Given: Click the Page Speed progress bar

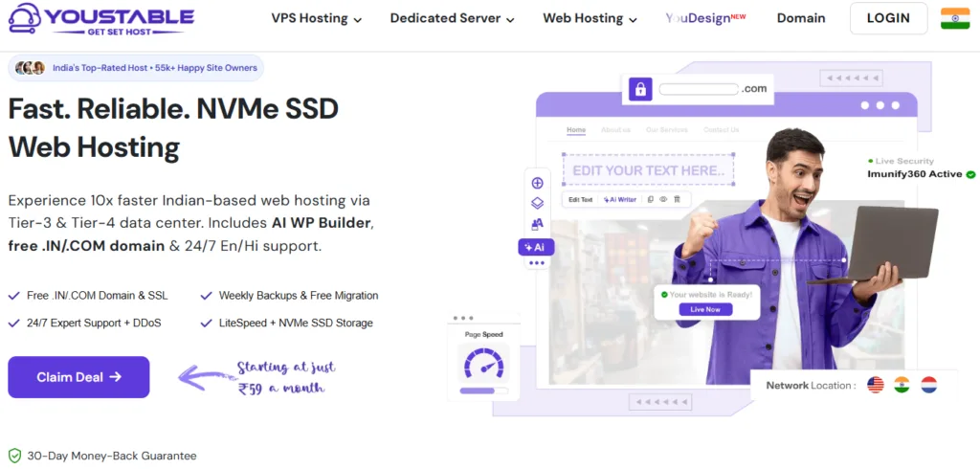Looking at the screenshot, I should 483,391.
